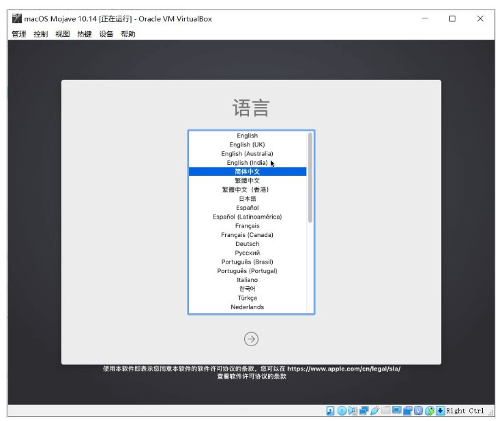Minimize the VirtualBox window

tap(425, 18)
